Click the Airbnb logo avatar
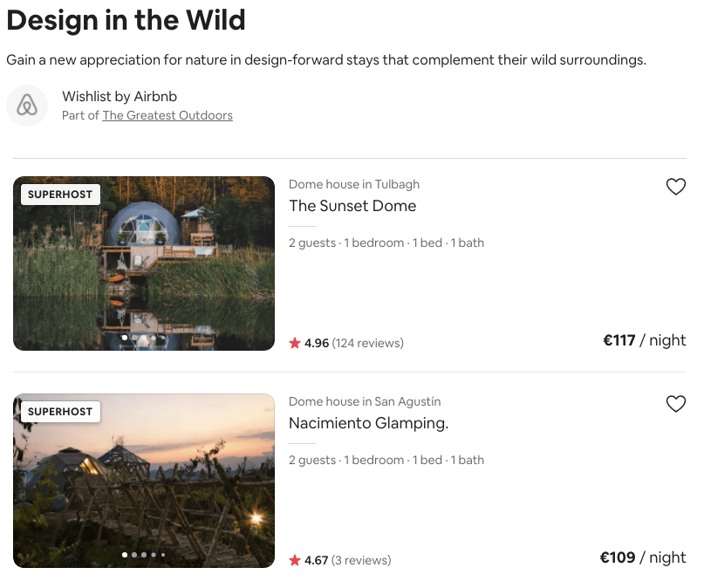 point(27,106)
